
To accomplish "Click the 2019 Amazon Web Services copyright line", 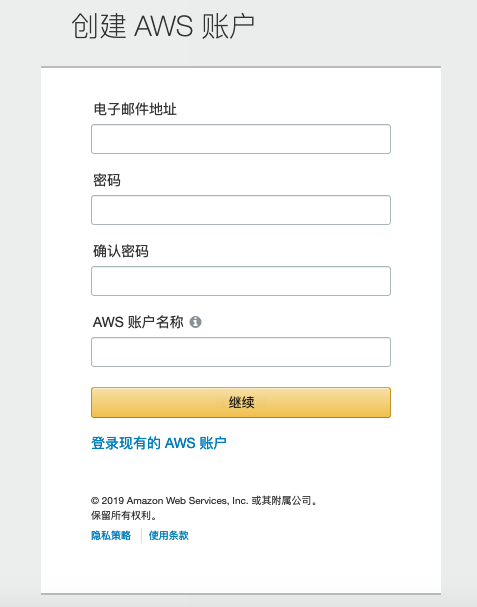I will pos(204,501).
